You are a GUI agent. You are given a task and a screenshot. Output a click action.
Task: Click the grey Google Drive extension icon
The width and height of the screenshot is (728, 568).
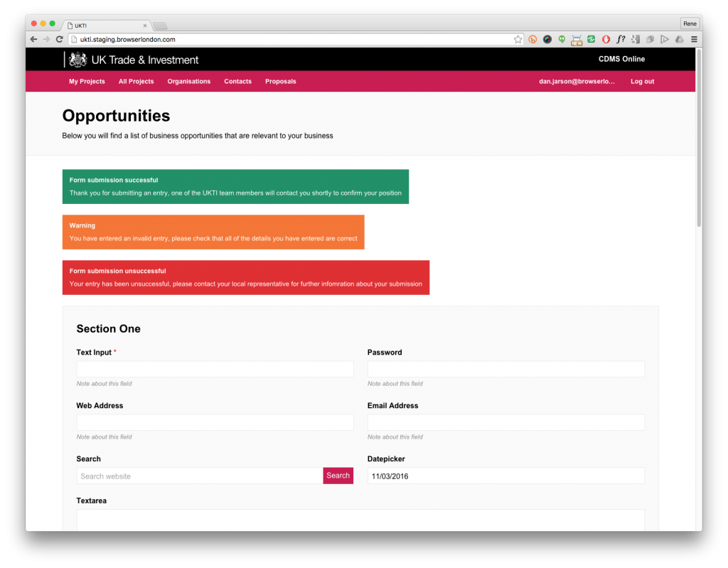tap(679, 40)
